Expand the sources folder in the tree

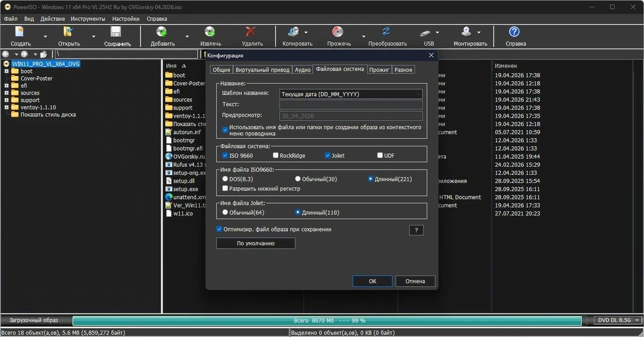point(6,93)
